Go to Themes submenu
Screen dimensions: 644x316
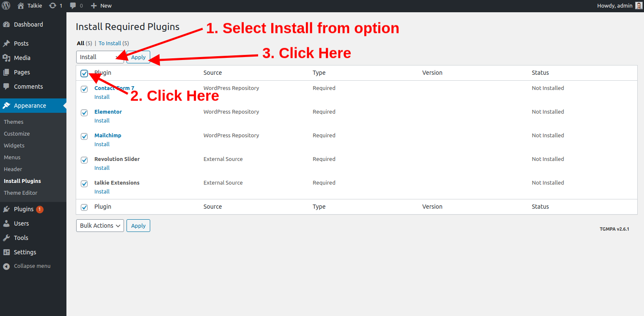(x=14, y=122)
